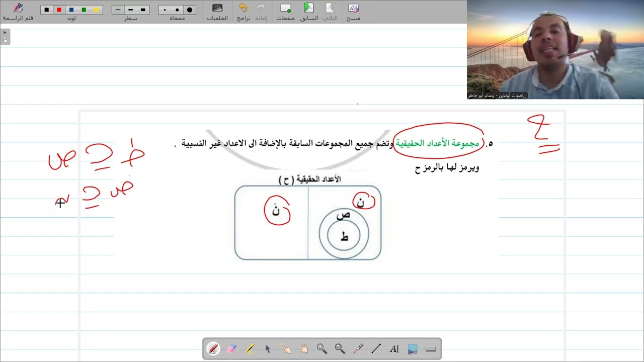Click the diagram title الأعداد الحقيقية ( ح )
This screenshot has width=644, height=362.
[x=309, y=179]
